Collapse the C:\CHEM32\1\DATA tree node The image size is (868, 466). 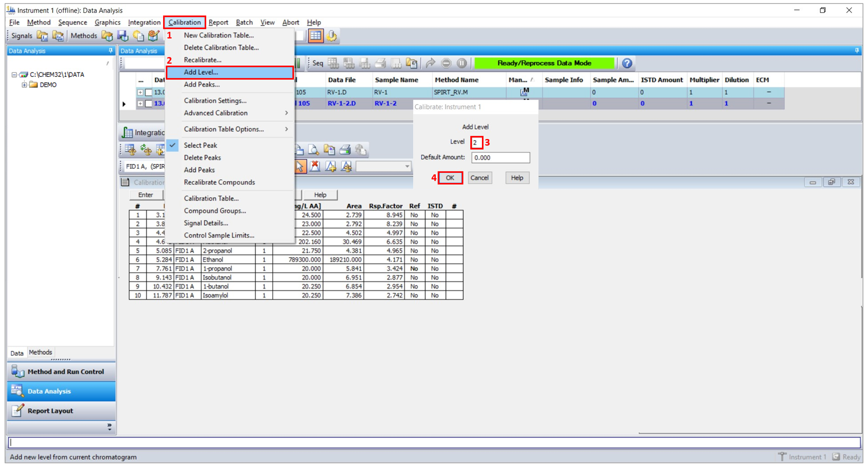tap(14, 75)
